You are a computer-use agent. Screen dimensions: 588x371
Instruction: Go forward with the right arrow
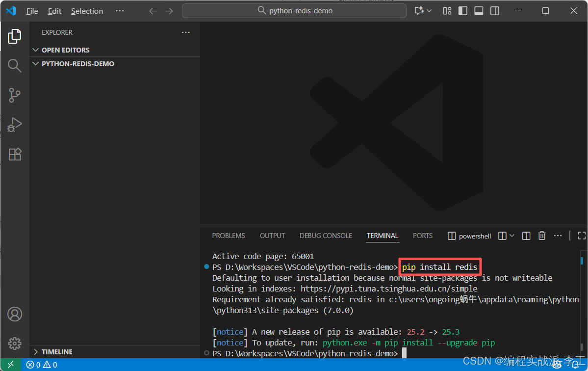click(x=169, y=11)
